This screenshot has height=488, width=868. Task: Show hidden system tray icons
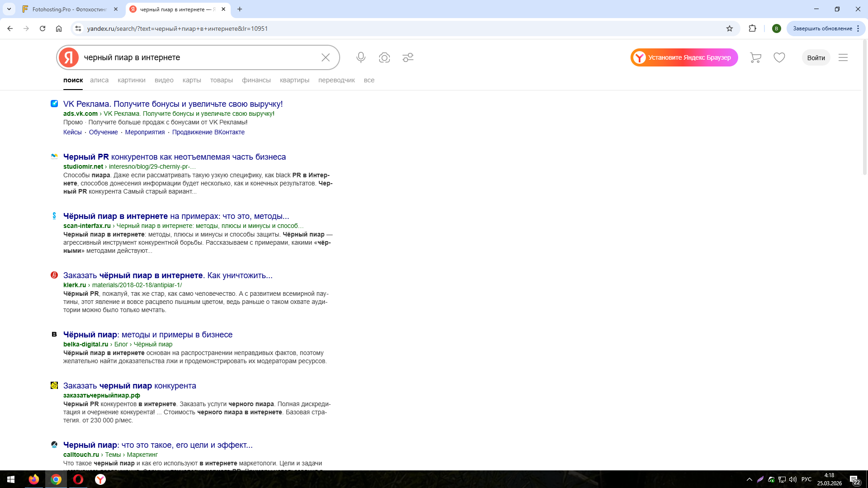(x=749, y=479)
